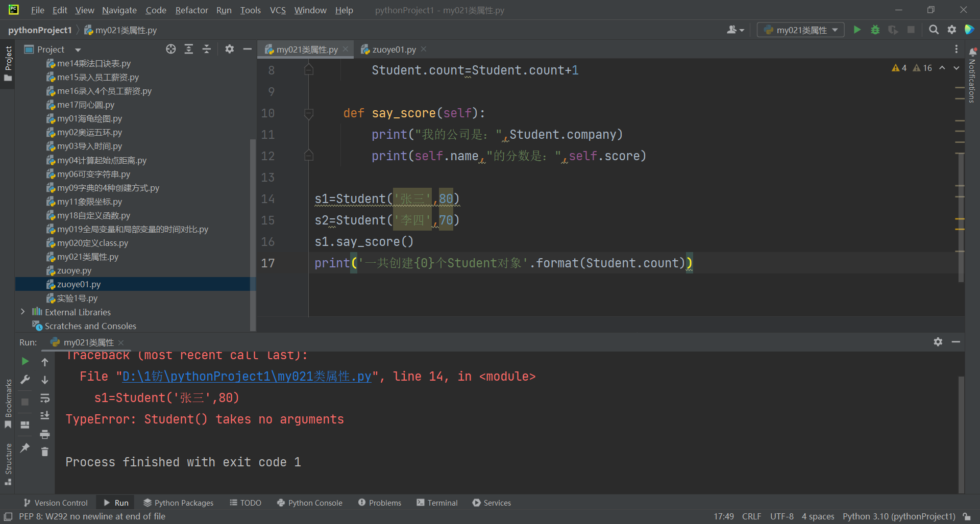Select my020定义class.py in project tree
Viewport: 980px width, 524px height.
point(92,243)
